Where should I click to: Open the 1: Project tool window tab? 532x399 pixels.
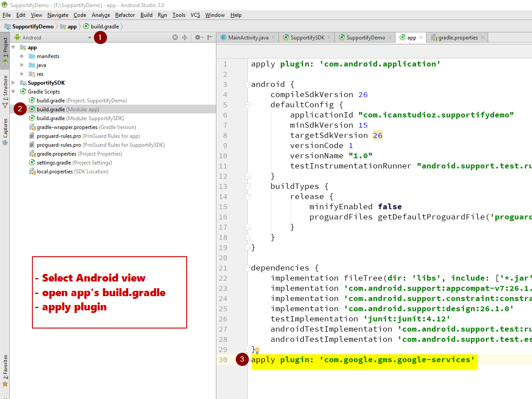pos(5,51)
